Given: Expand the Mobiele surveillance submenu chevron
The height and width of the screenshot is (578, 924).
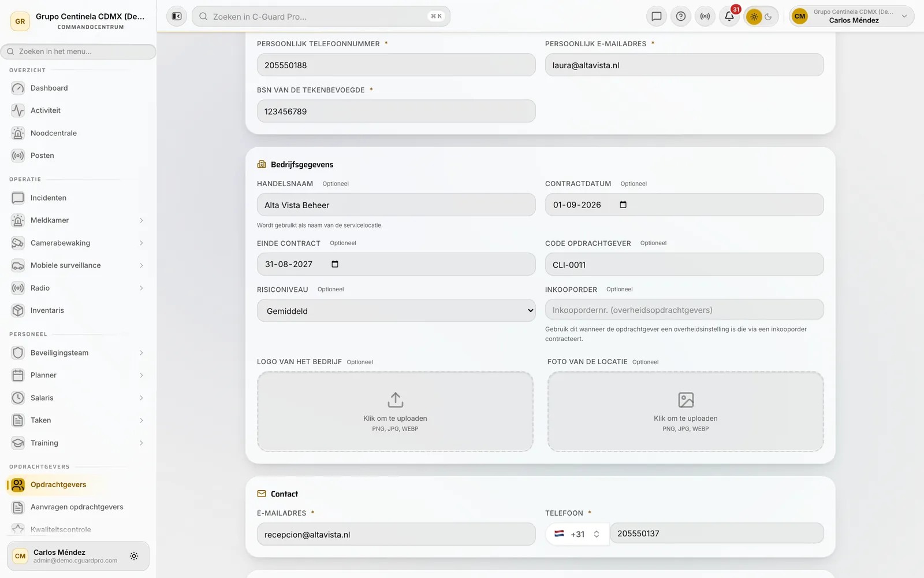Looking at the screenshot, I should (x=141, y=265).
